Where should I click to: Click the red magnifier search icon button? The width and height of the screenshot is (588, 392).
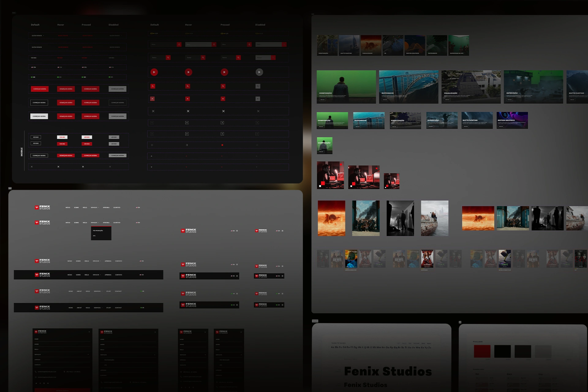click(153, 86)
